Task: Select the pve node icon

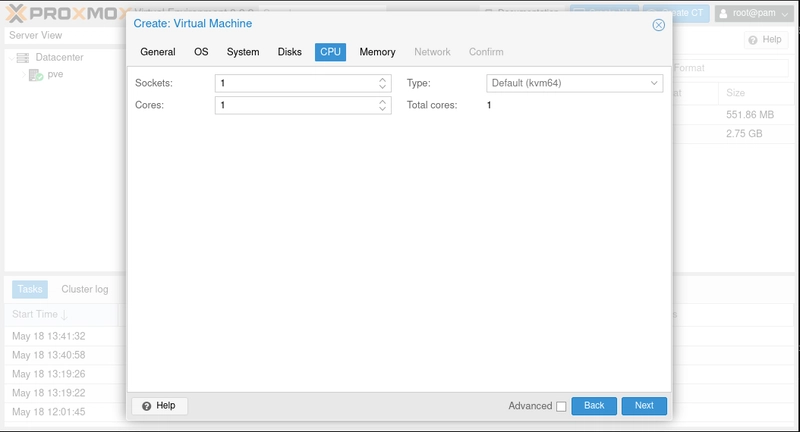Action: point(36,75)
